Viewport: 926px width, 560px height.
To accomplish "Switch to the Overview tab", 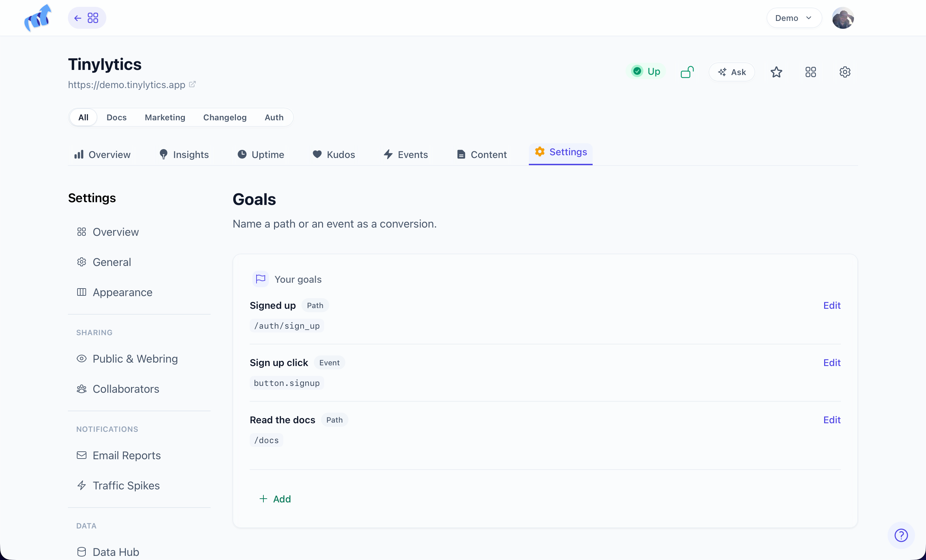I will pos(102,154).
